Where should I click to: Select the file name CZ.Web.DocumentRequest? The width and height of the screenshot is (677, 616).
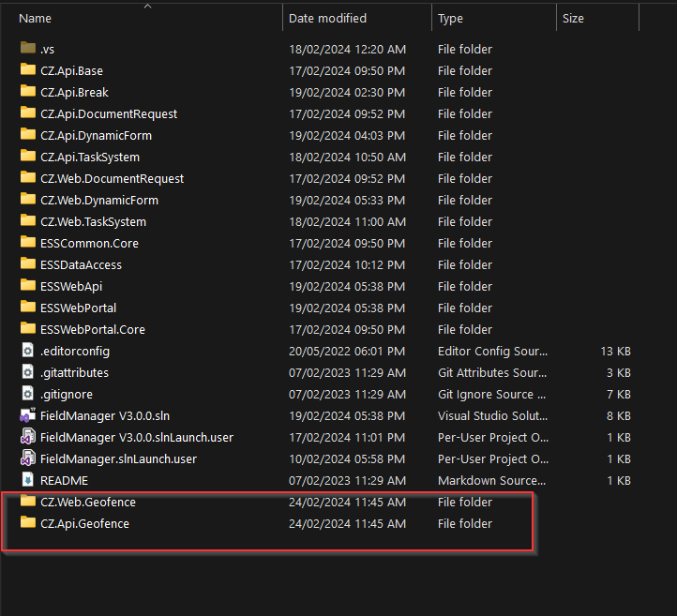[113, 179]
